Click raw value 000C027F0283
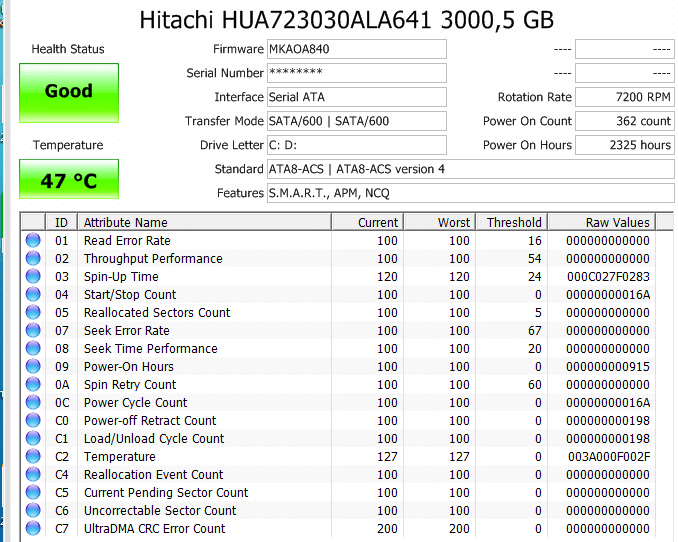The image size is (678, 542). (608, 277)
